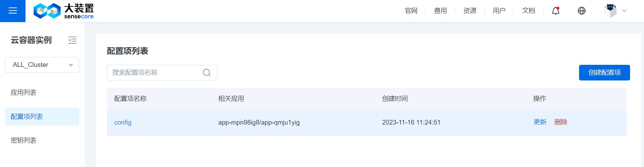The height and width of the screenshot is (167, 644).
Task: Open 费用 in the top navigation
Action: [x=440, y=11]
